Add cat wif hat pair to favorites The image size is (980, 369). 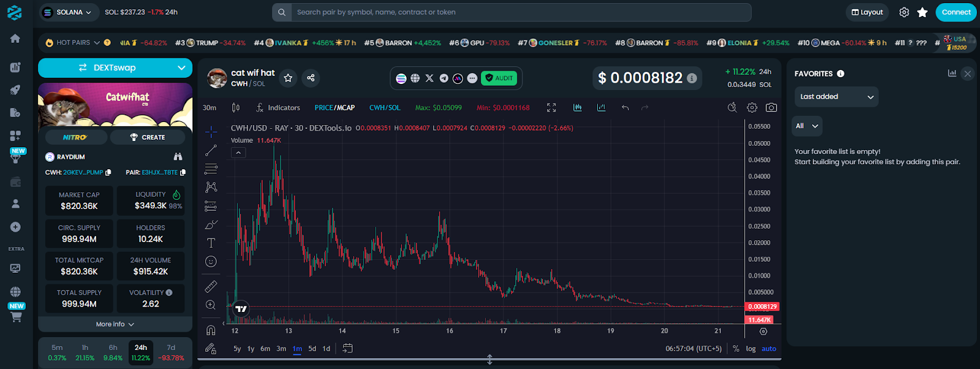288,78
